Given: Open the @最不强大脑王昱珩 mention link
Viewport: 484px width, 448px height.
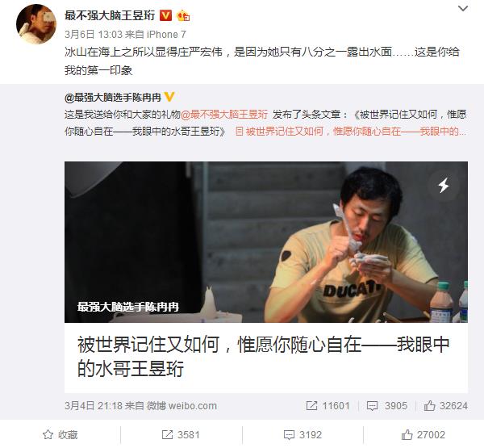Looking at the screenshot, I should [224, 115].
